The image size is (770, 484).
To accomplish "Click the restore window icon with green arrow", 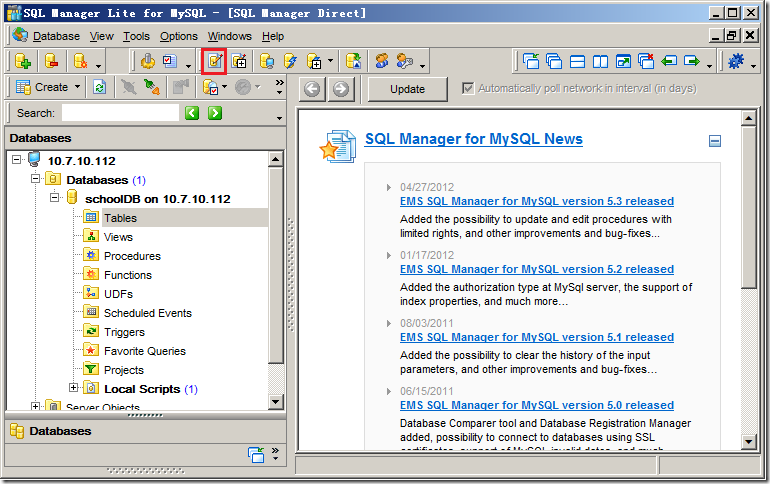I will click(x=623, y=61).
